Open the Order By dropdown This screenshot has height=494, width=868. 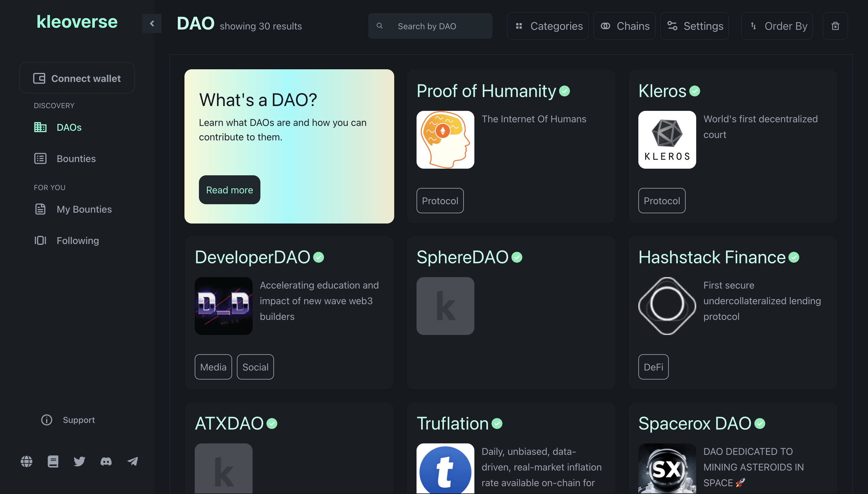point(777,26)
